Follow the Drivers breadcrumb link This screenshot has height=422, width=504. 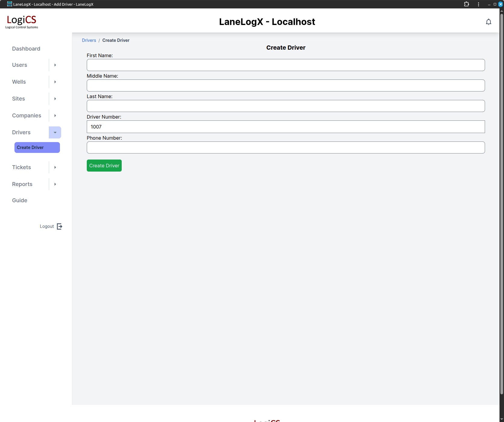pyautogui.click(x=89, y=40)
